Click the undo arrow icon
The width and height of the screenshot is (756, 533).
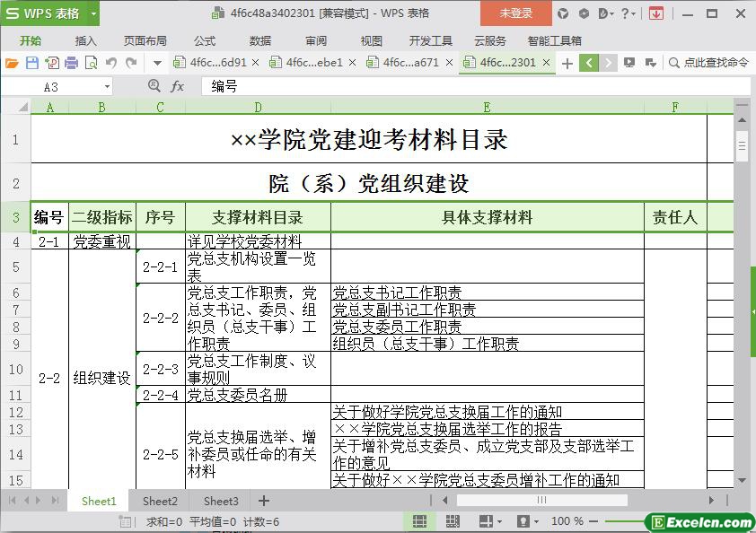point(111,63)
